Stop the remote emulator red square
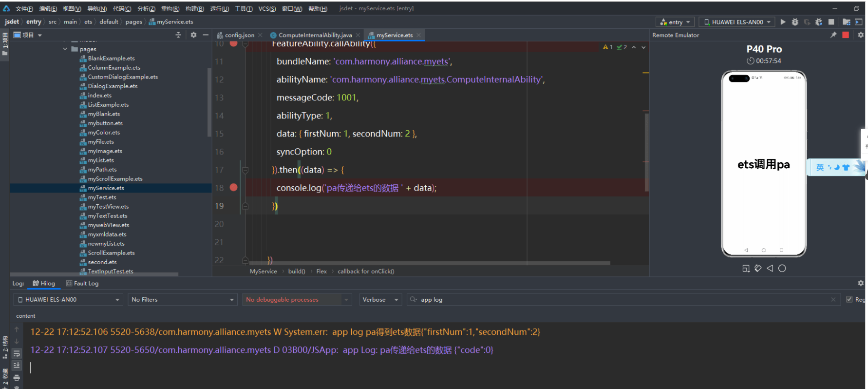The height and width of the screenshot is (389, 868). click(x=846, y=35)
